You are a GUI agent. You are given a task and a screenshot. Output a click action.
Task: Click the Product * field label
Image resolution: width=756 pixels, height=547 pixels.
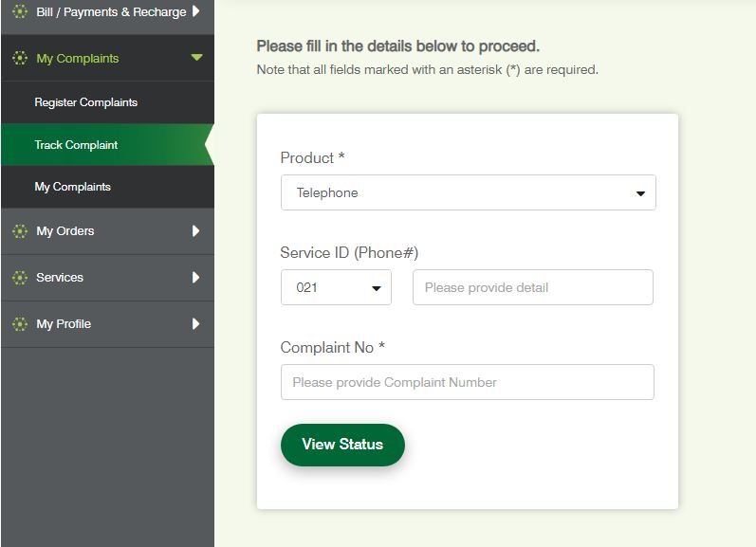click(312, 157)
